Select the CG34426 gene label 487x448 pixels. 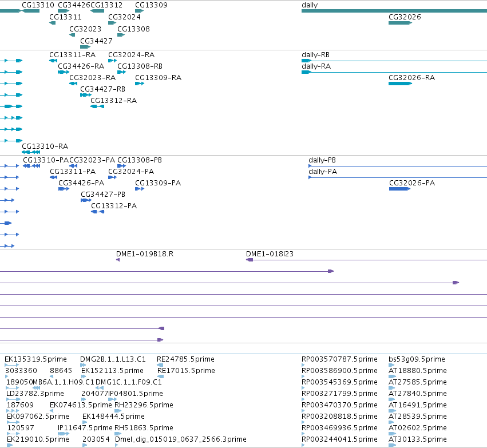(74, 5)
